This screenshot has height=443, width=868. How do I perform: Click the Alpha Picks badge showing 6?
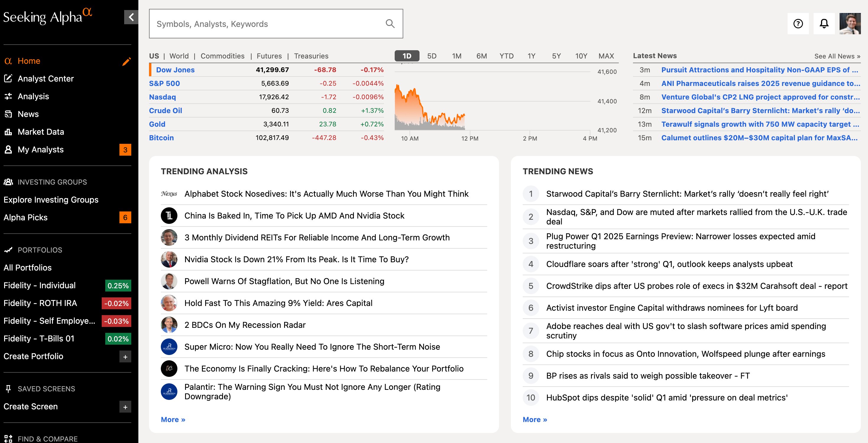[x=125, y=217]
